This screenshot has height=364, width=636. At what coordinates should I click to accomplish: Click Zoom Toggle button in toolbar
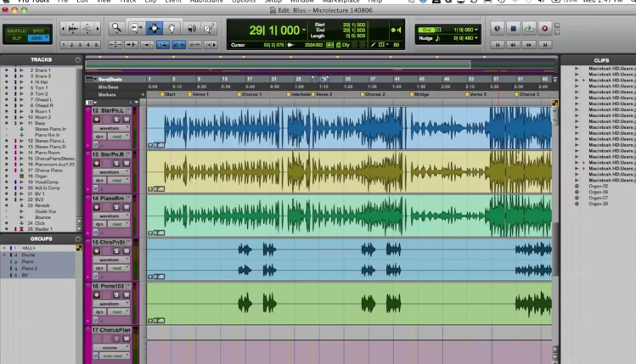point(115,45)
